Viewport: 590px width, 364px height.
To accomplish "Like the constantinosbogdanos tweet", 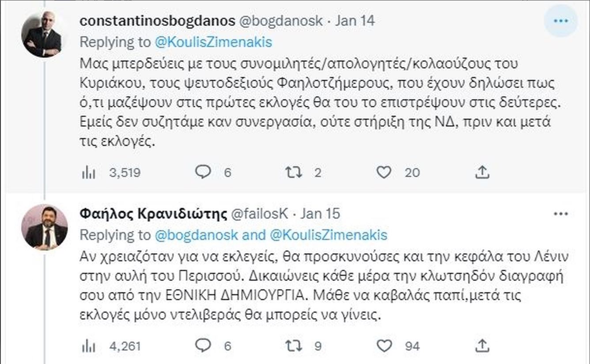I will [384, 172].
